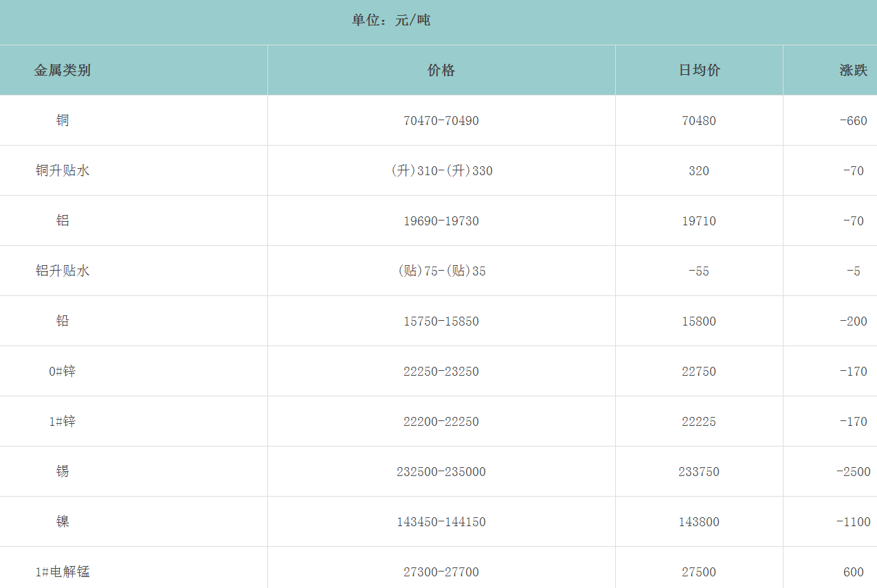The height and width of the screenshot is (588, 877).
Task: Click the price range 70470-70490
Action: 441,121
